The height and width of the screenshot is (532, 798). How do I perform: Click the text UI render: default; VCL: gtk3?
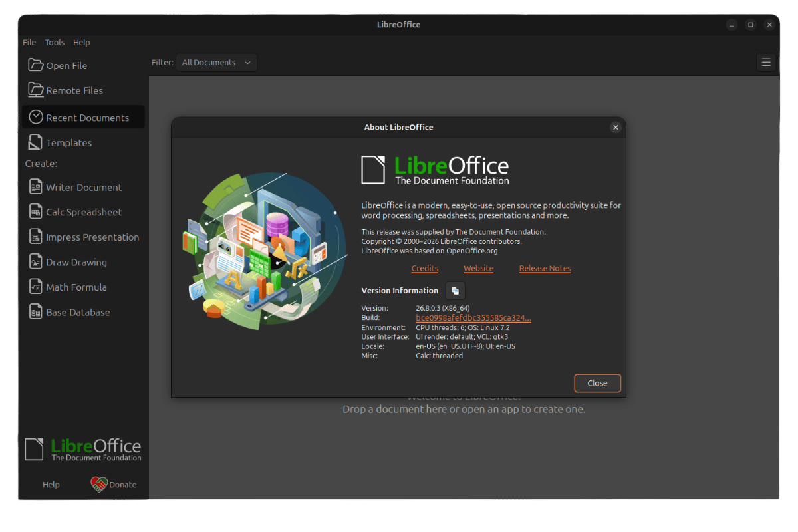[462, 336]
